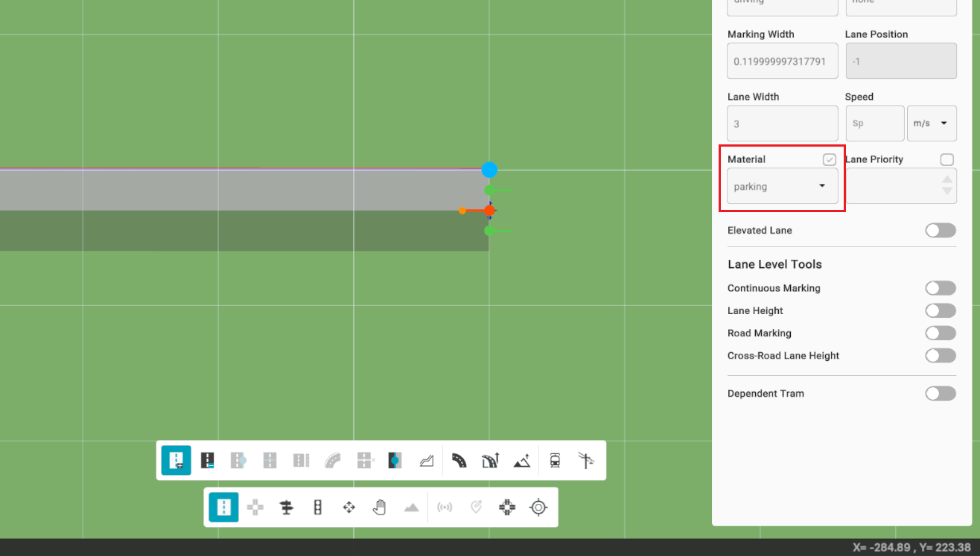The width and height of the screenshot is (980, 556).
Task: Open the speed unit m/s dropdown
Action: (x=932, y=124)
